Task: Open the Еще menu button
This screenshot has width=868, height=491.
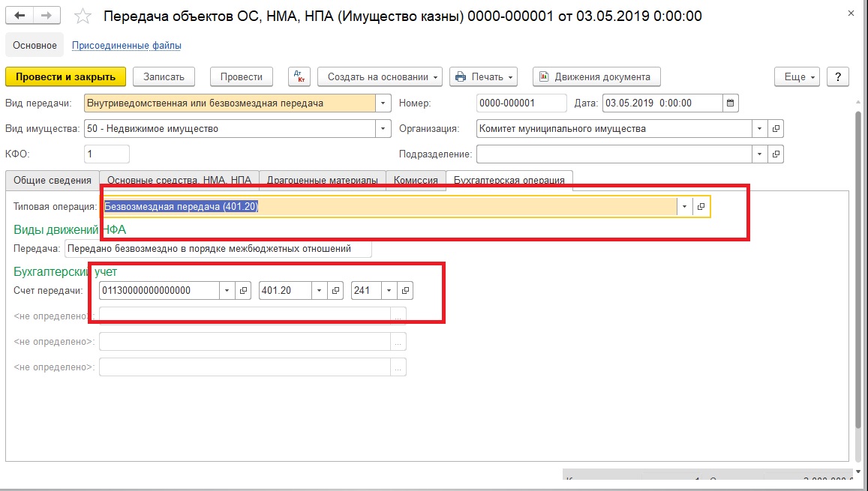Action: (800, 76)
